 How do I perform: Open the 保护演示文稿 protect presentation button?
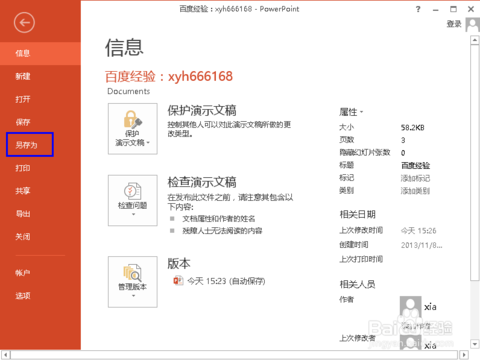click(133, 129)
